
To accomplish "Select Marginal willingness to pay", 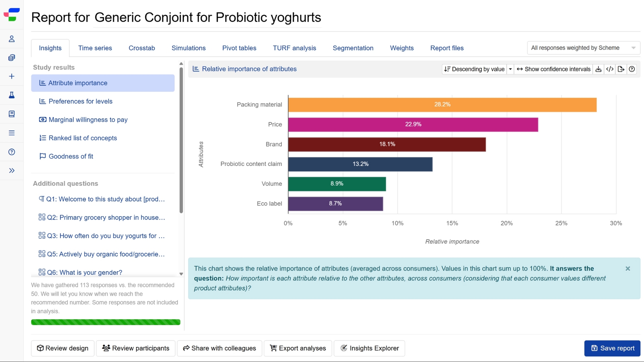I will 88,120.
